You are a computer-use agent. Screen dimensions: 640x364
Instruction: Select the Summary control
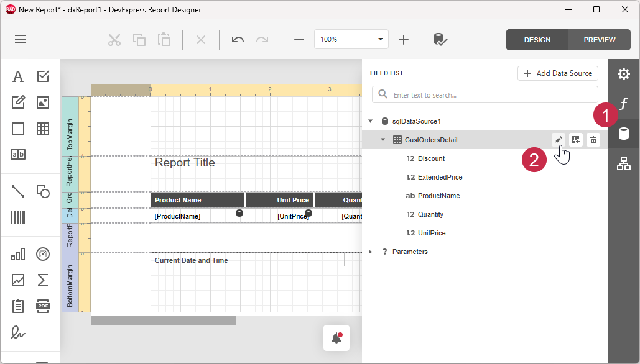(43, 280)
